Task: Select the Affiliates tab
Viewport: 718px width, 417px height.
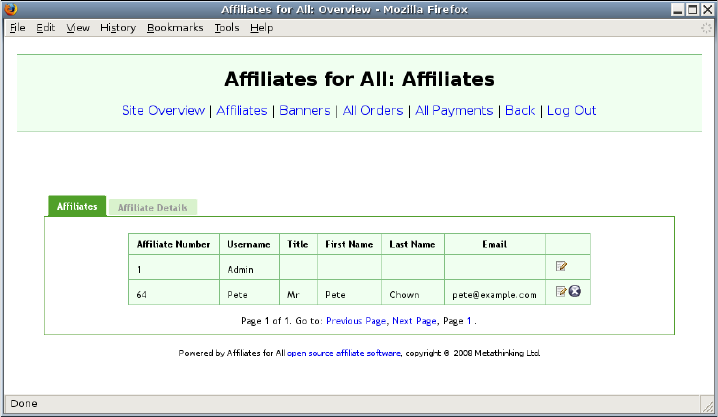Action: click(x=77, y=206)
